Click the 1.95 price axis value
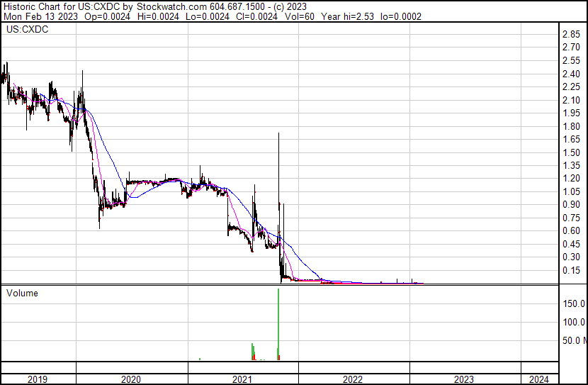 tap(572, 113)
